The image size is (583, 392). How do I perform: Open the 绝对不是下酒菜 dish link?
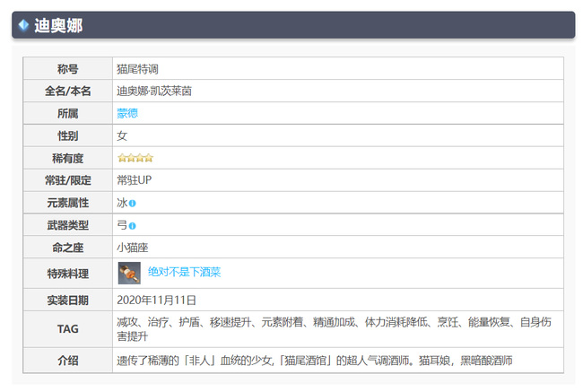pyautogui.click(x=184, y=273)
